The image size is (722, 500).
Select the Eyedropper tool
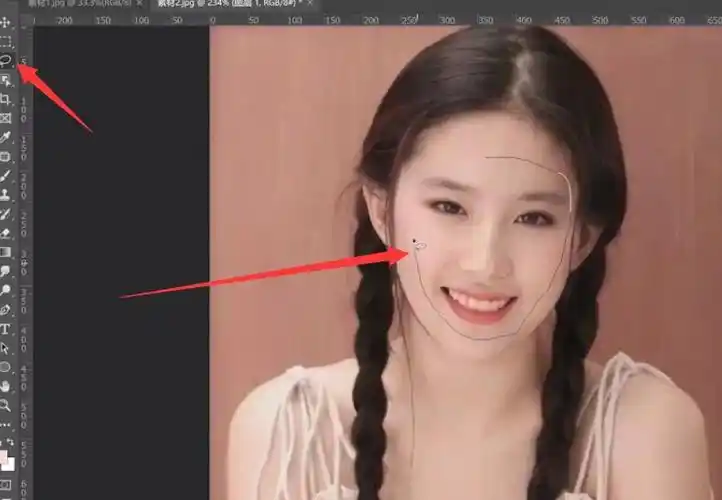click(x=6, y=137)
